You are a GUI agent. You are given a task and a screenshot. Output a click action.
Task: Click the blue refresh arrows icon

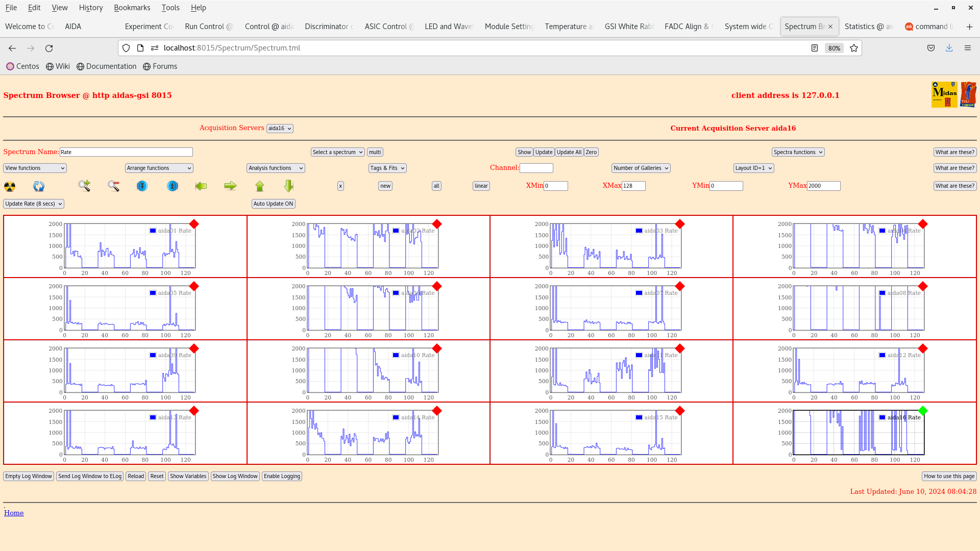click(39, 187)
